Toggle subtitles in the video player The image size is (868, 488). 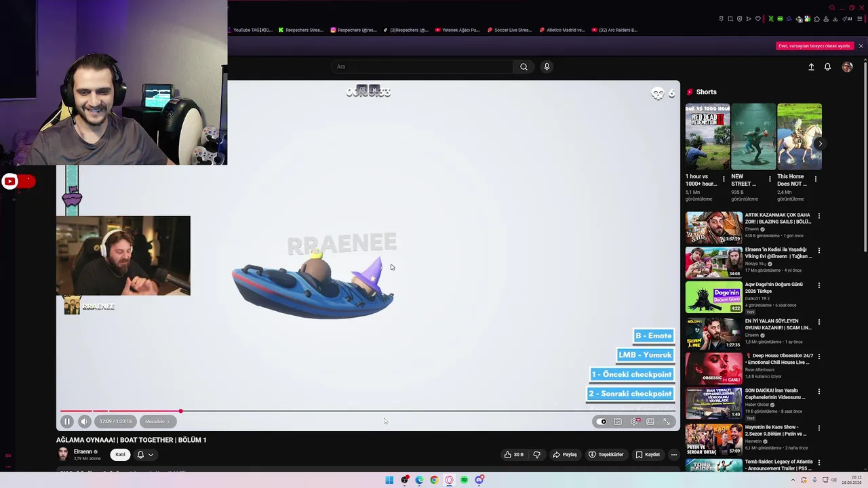tap(618, 422)
